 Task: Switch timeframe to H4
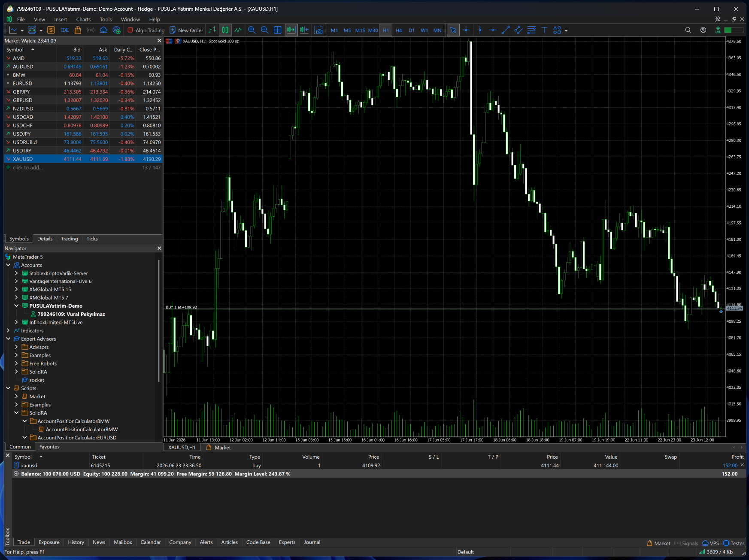pos(399,30)
